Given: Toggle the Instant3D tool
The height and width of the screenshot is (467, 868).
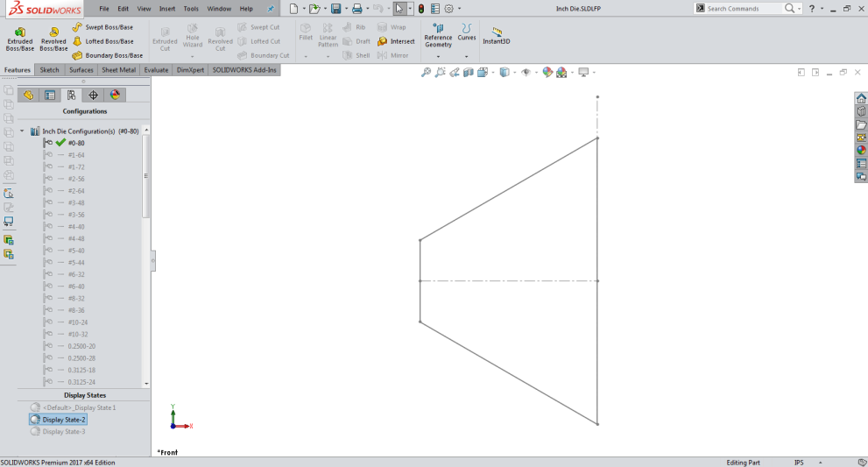Looking at the screenshot, I should pos(496,35).
